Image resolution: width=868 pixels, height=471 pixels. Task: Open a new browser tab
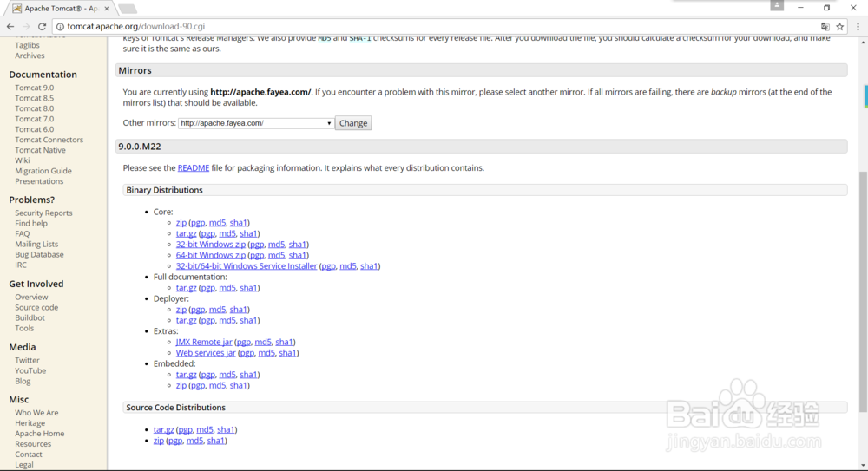tap(128, 9)
